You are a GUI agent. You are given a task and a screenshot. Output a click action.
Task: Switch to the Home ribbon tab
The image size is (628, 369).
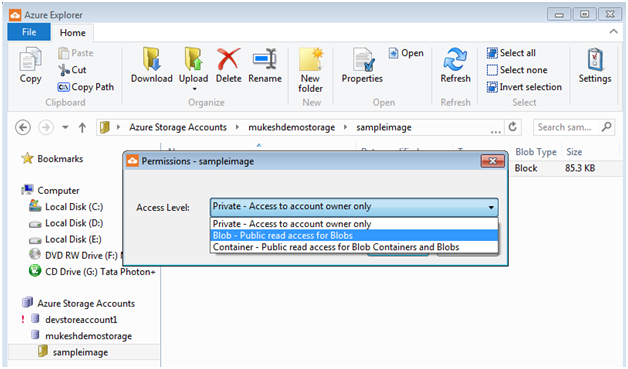(72, 33)
